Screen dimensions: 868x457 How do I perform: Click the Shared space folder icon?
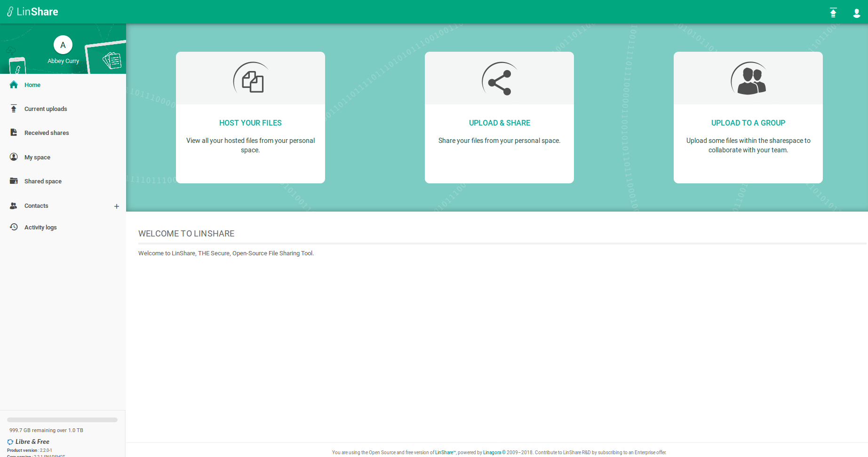[x=14, y=181]
